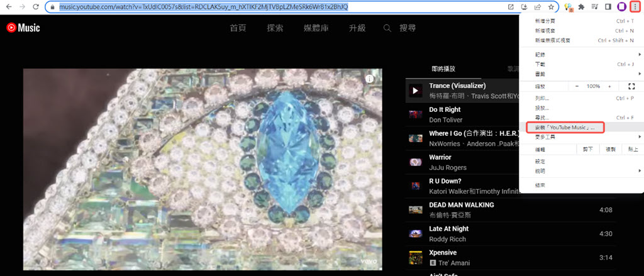
Task: Click the Xpensive album thumbnail
Action: (416, 258)
